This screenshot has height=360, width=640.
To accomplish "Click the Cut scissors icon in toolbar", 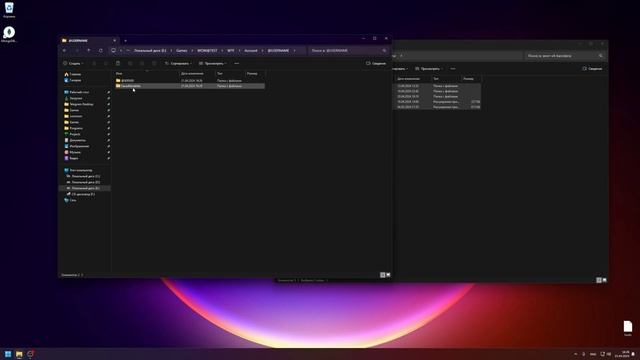I will [94, 64].
